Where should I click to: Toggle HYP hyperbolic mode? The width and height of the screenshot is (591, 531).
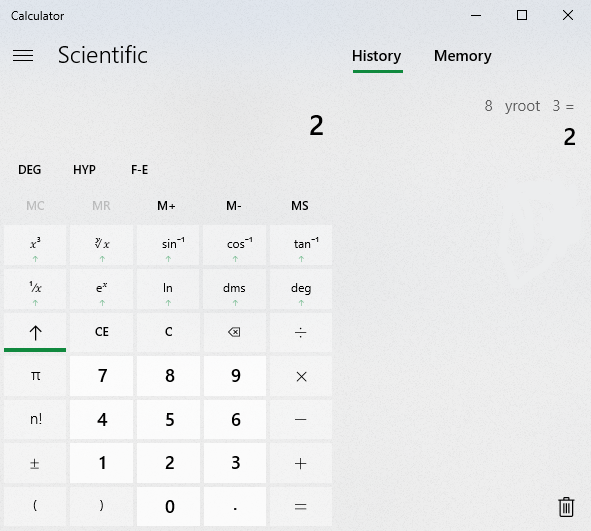pos(84,170)
